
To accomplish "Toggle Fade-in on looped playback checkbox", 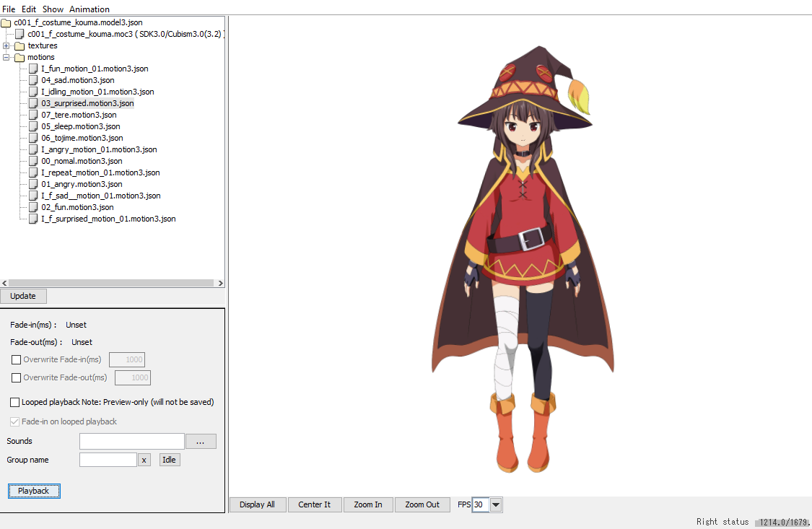I will [15, 422].
